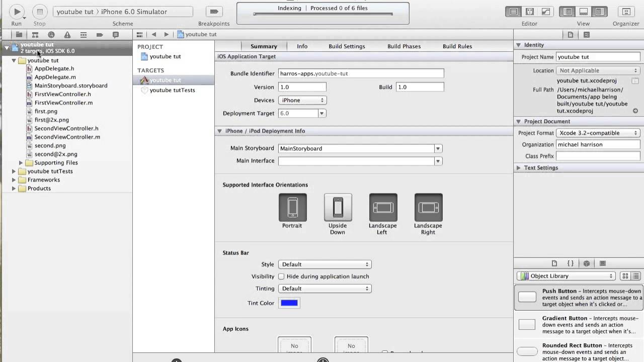Select the Version editor icon

[x=546, y=12]
